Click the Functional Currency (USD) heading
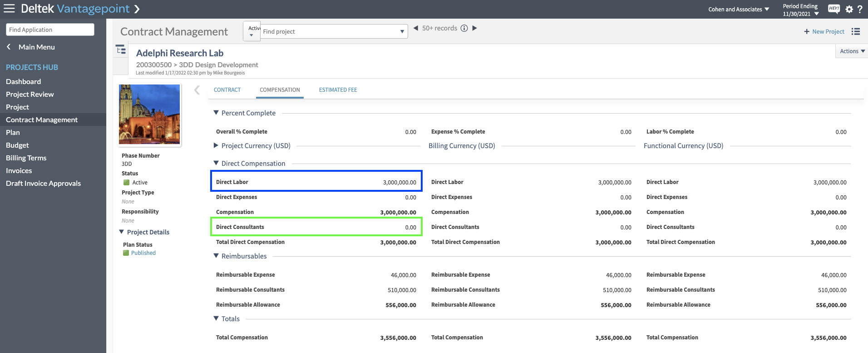The image size is (868, 353). (x=683, y=145)
